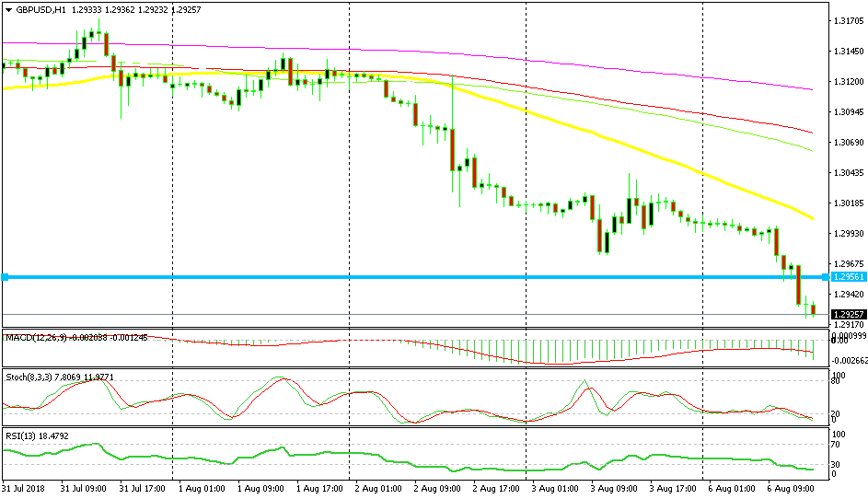This screenshot has width=868, height=499.
Task: Click the 3 Aug 01:00 time label
Action: tap(555, 489)
